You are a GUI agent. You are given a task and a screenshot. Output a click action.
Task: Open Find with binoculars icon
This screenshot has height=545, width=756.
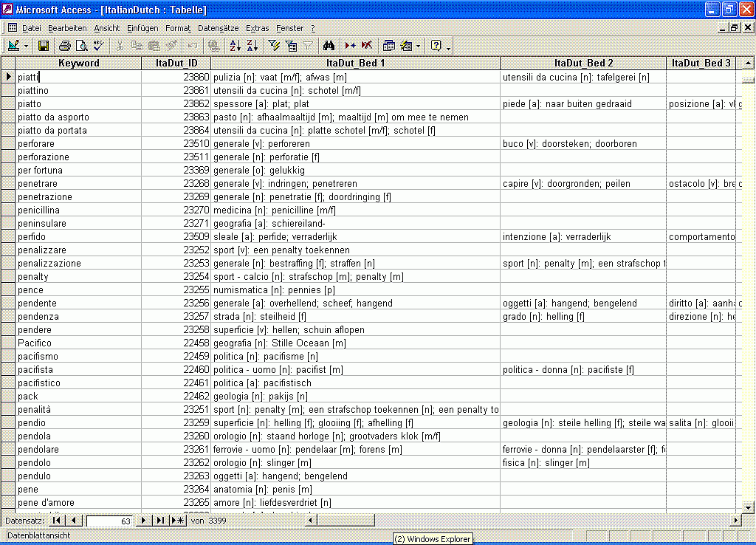(x=329, y=46)
